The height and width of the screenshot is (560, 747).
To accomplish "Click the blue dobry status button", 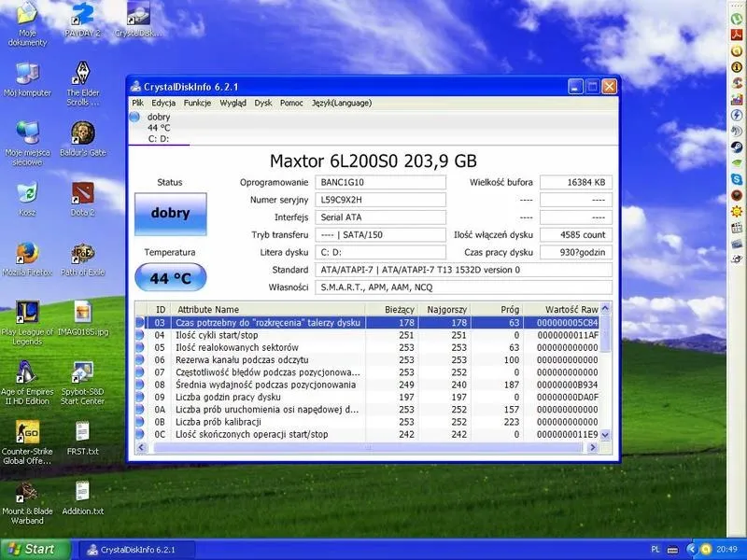I will 171,214.
